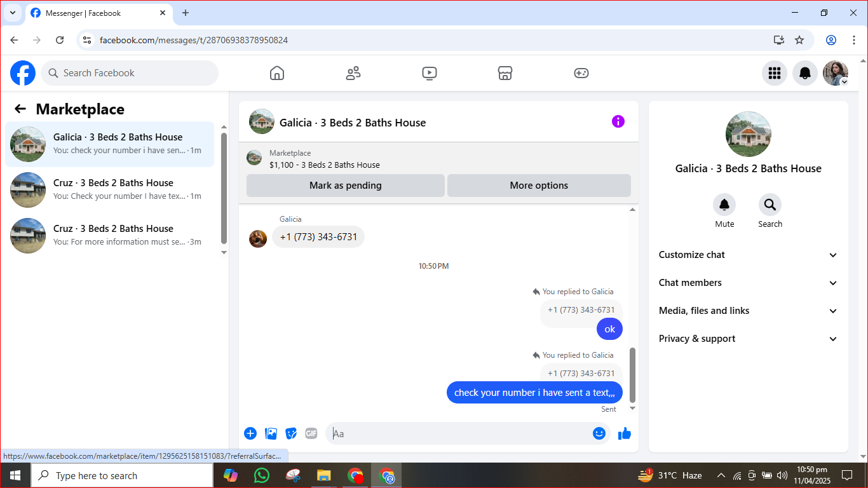Go to Home feed icon
The width and height of the screenshot is (868, 488).
click(277, 73)
